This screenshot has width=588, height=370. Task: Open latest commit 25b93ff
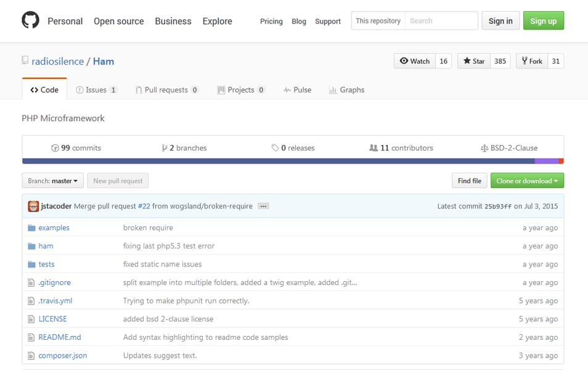498,207
